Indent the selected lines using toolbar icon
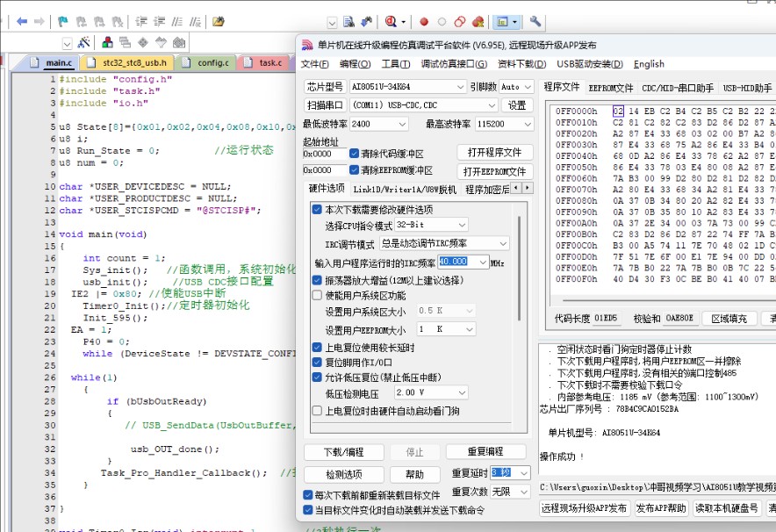The width and height of the screenshot is (776, 532). coord(141,21)
